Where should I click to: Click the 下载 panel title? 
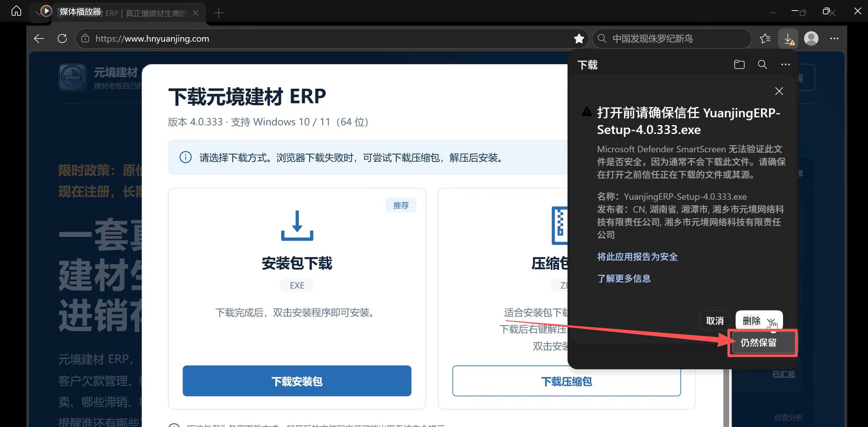(x=587, y=65)
